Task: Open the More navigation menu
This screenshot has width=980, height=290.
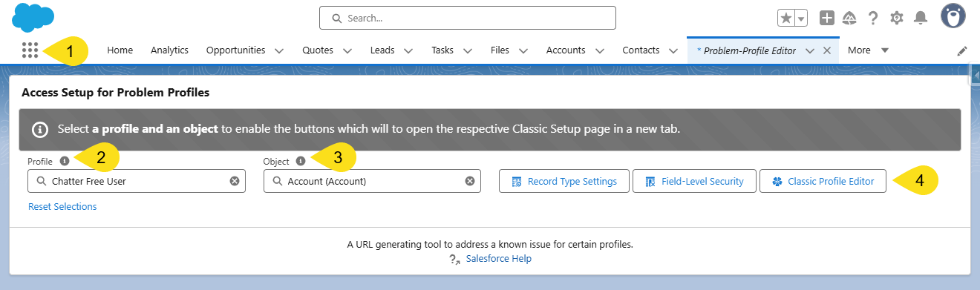Action: (867, 50)
